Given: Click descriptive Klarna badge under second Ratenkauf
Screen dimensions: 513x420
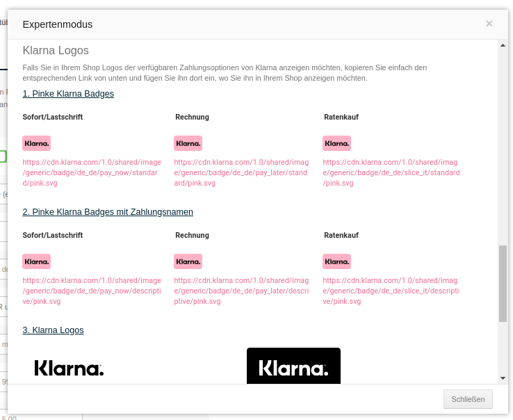Looking at the screenshot, I should tap(336, 261).
